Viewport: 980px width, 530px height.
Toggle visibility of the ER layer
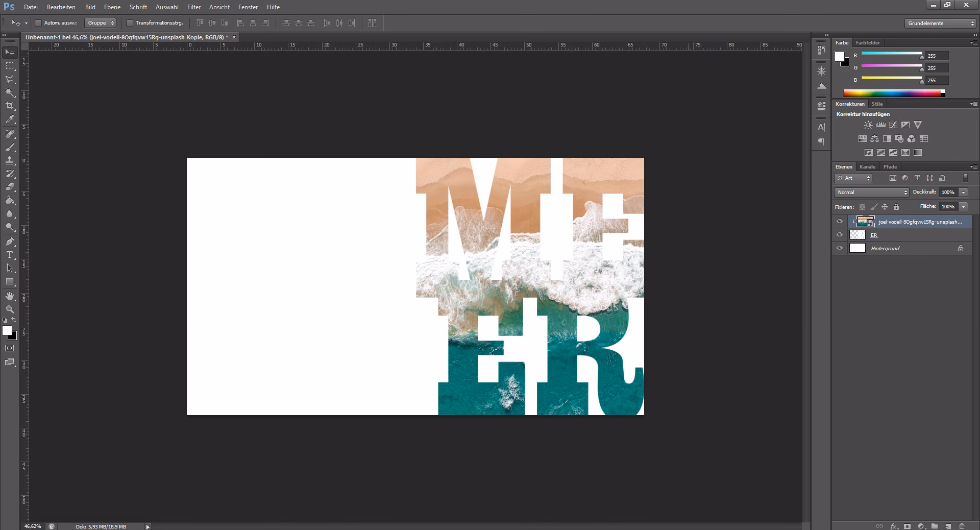[x=840, y=235]
